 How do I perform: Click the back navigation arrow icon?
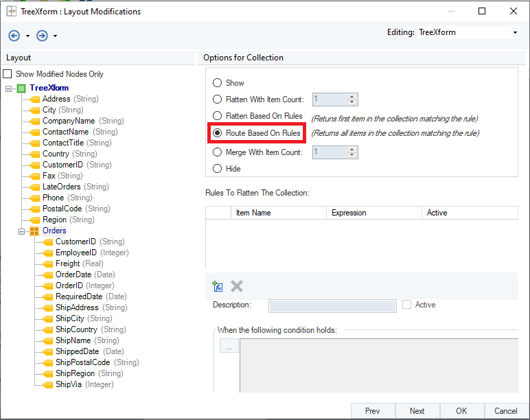tap(14, 36)
